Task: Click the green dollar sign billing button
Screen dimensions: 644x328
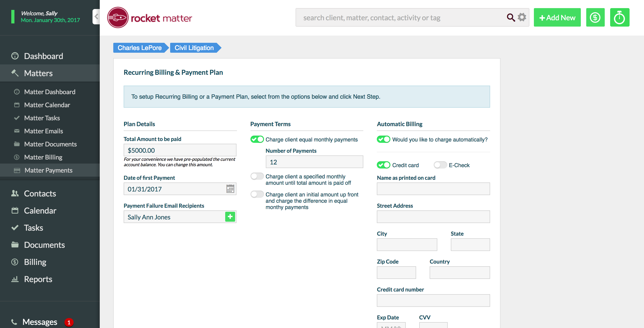Action: pos(595,18)
